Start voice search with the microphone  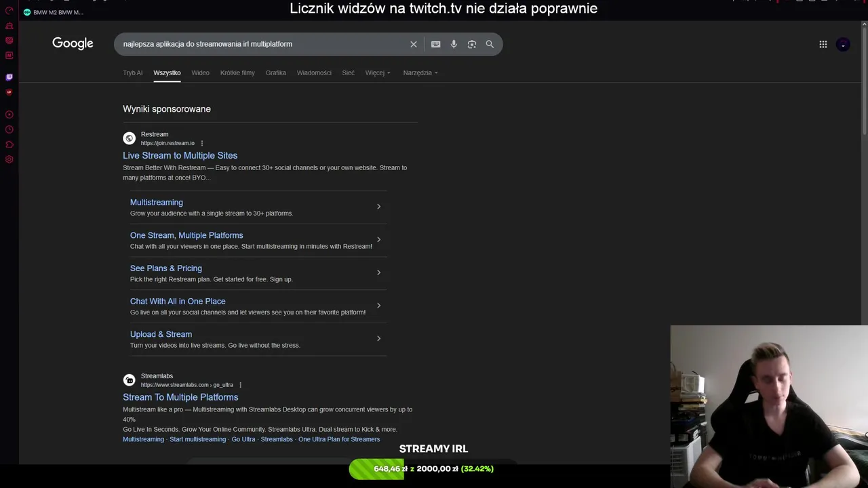(x=454, y=44)
